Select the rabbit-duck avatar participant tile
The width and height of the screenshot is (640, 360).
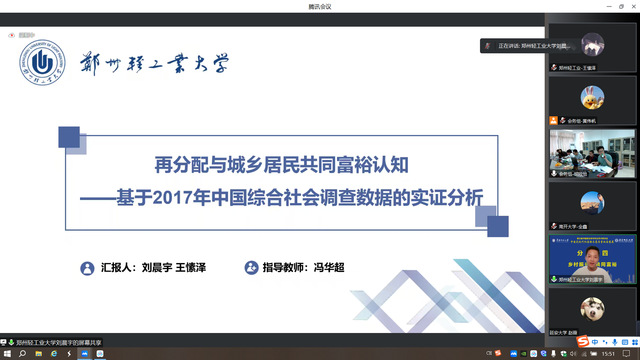click(592, 100)
